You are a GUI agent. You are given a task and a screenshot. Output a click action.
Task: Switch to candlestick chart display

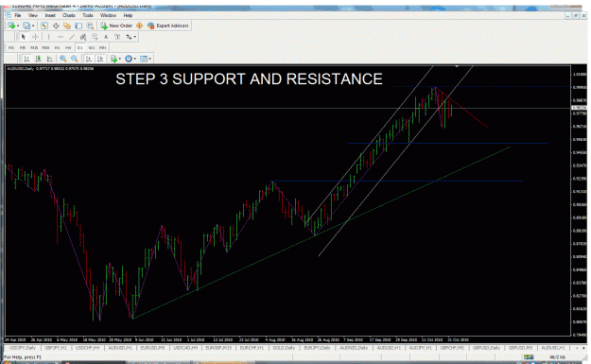pyautogui.click(x=38, y=59)
